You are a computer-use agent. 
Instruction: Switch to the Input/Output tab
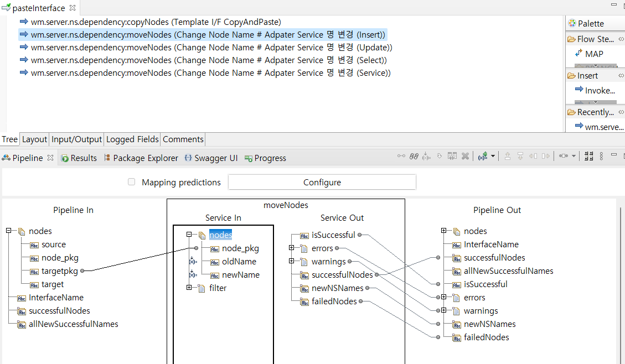[x=77, y=139]
